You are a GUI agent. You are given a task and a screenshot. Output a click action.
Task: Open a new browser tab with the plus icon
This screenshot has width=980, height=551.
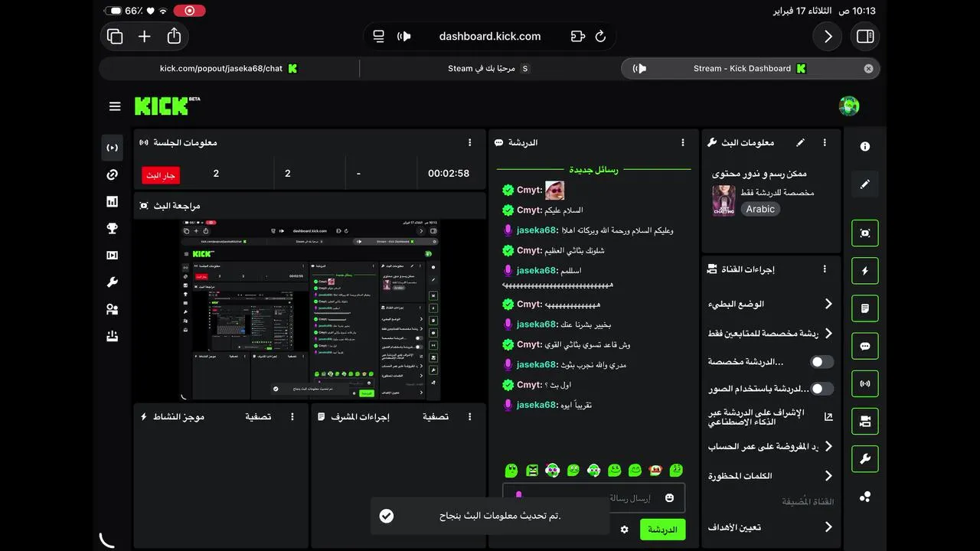click(x=144, y=36)
